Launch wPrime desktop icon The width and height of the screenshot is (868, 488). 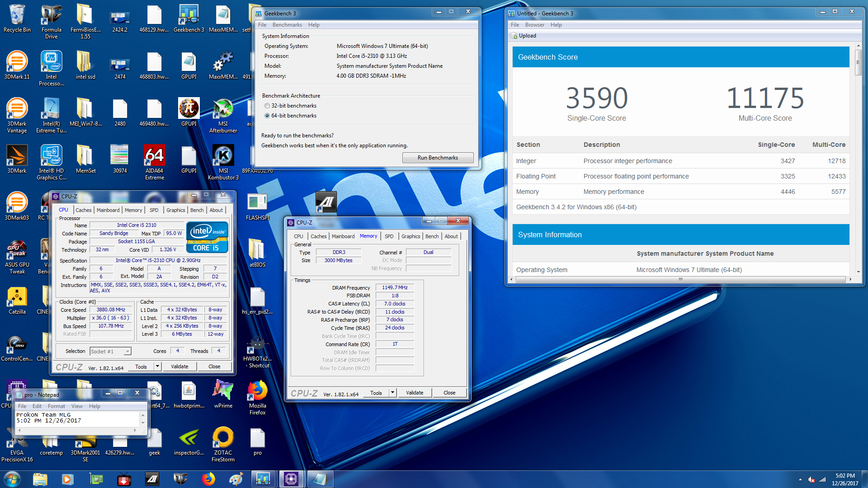pyautogui.click(x=223, y=394)
